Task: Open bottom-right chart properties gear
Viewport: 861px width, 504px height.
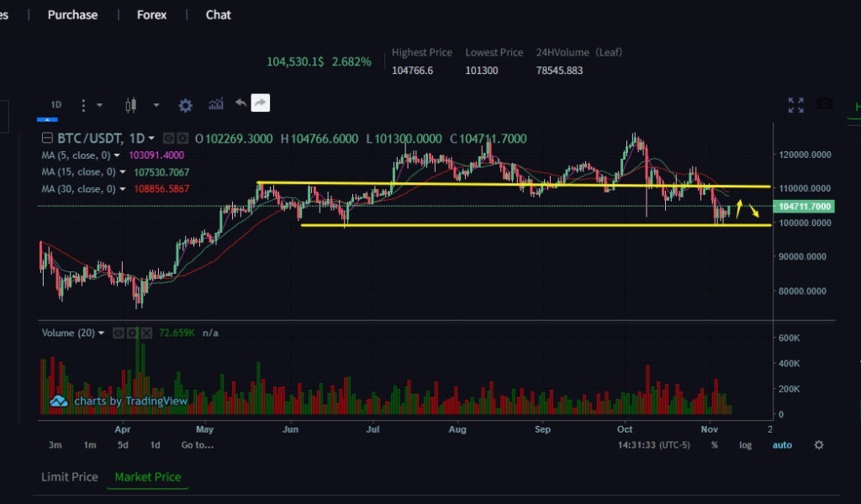Action: (x=819, y=444)
